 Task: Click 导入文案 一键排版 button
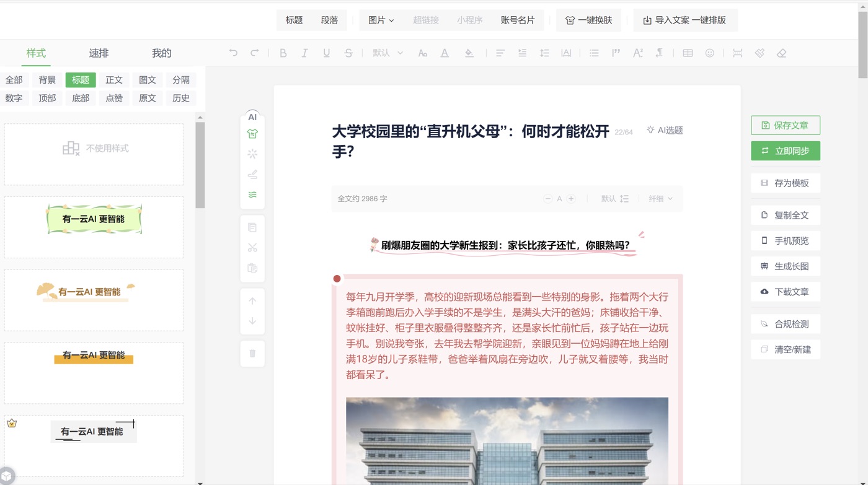(684, 20)
